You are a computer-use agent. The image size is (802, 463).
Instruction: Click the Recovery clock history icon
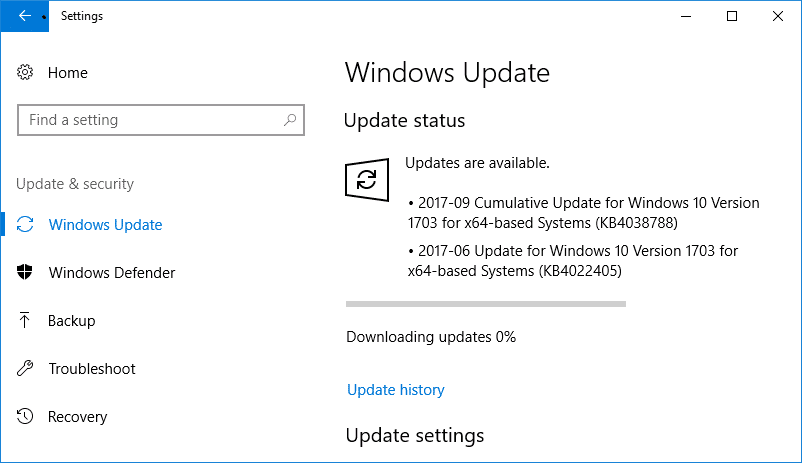pos(25,416)
